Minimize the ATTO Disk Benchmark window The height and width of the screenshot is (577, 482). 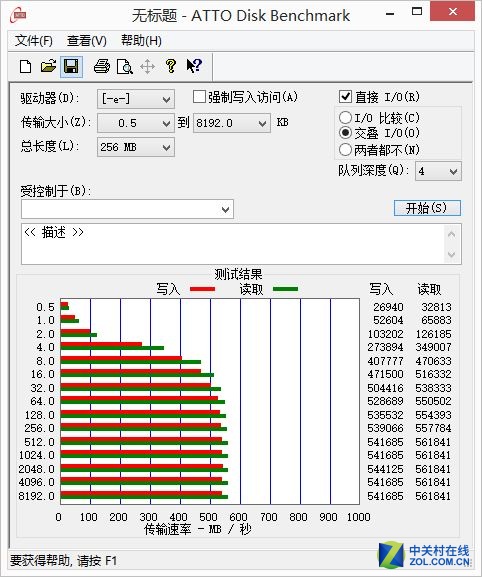click(x=390, y=14)
